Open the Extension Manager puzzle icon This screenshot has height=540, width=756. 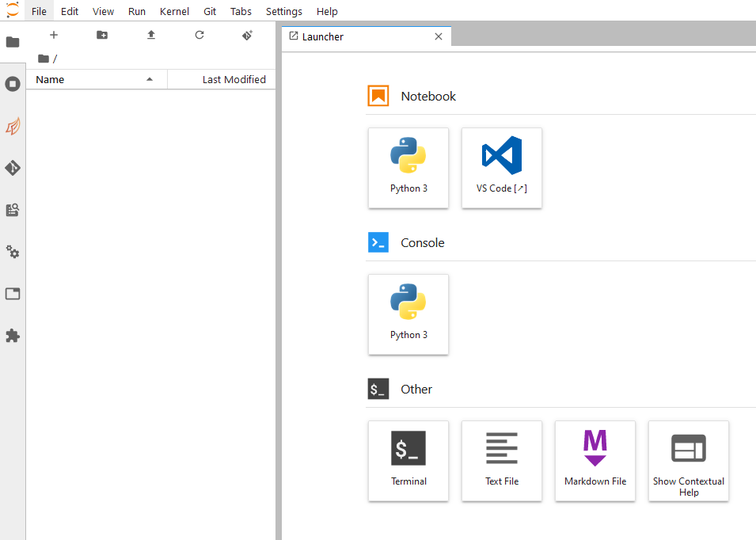pyautogui.click(x=13, y=336)
